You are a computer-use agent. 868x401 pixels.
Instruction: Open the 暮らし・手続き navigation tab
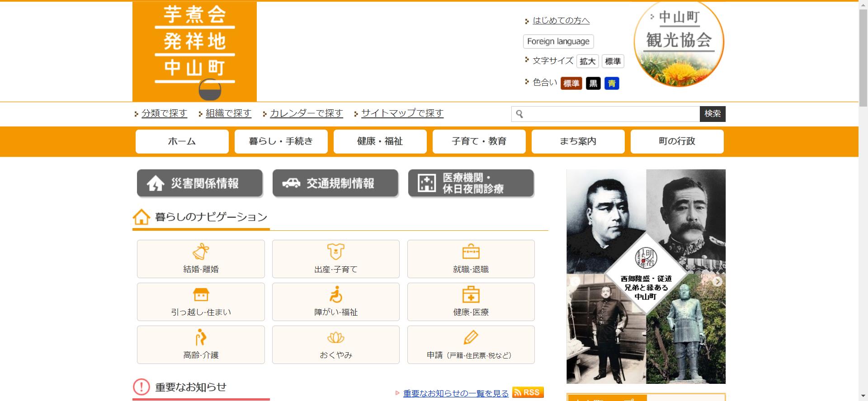281,141
